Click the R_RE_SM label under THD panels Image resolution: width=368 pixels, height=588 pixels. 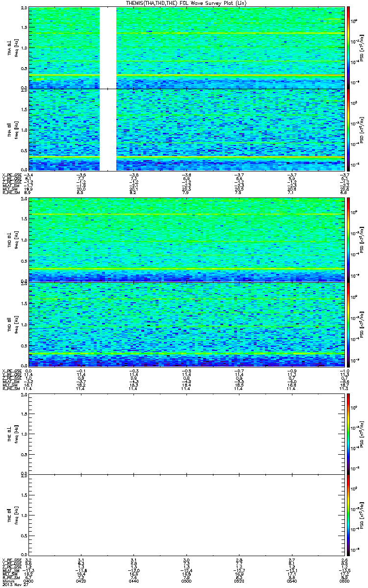coord(12,389)
